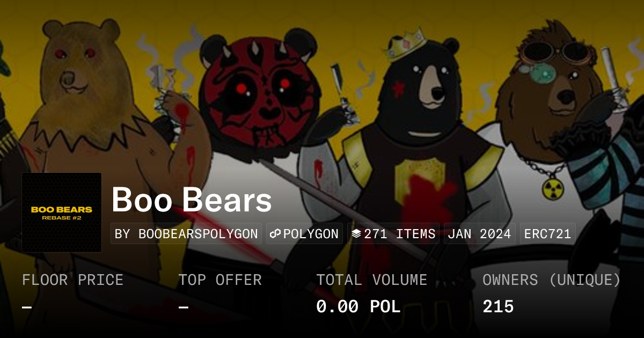The image size is (644, 338).
Task: Click the dash value under TOP OFFER
Action: pyautogui.click(x=184, y=307)
